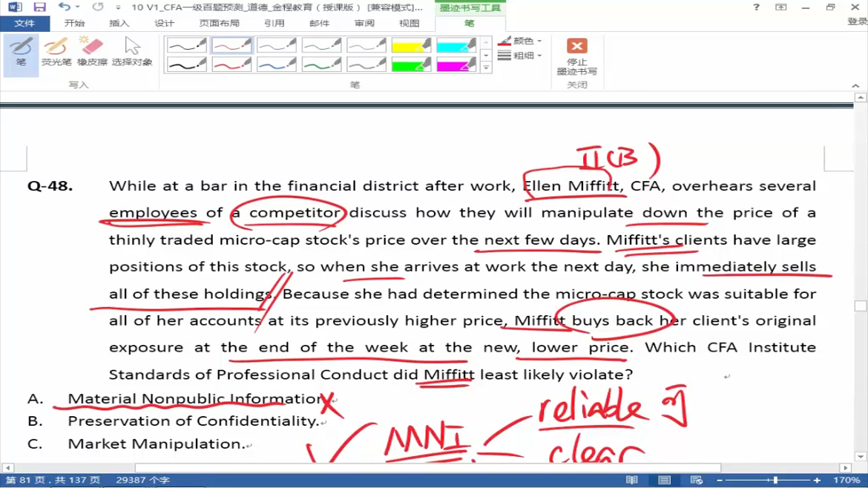868x488 pixels.
Task: Switch to the 页面布局 Page Layout tab
Action: click(x=219, y=23)
